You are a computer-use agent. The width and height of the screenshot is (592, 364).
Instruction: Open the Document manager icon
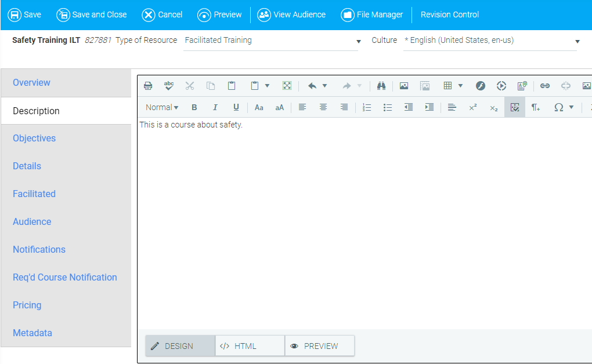522,86
